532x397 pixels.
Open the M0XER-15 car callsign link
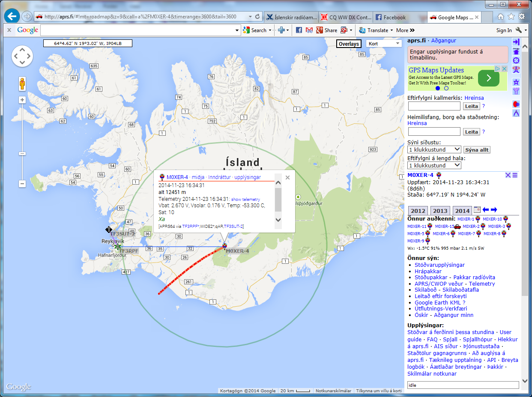[444, 226]
